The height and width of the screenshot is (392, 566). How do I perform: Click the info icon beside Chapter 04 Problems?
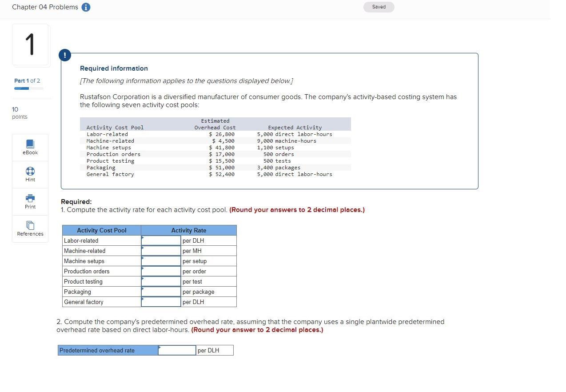click(85, 7)
